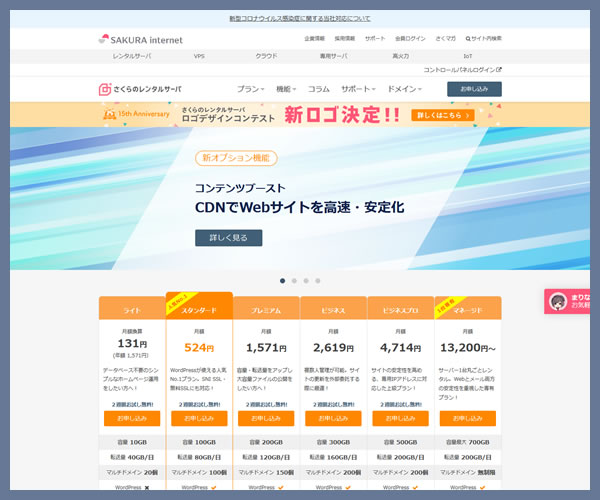The image size is (600, 500).
Task: Click the 15th Anniversary badge in banner
Action: [136, 114]
